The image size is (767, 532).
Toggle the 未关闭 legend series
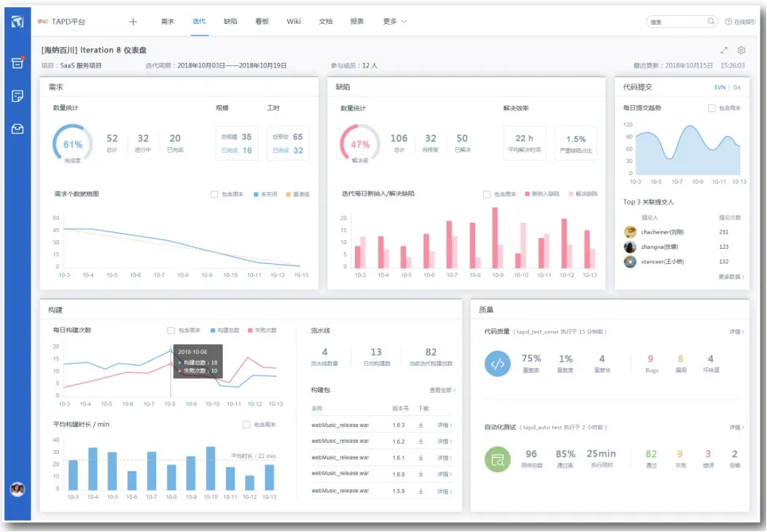(265, 194)
